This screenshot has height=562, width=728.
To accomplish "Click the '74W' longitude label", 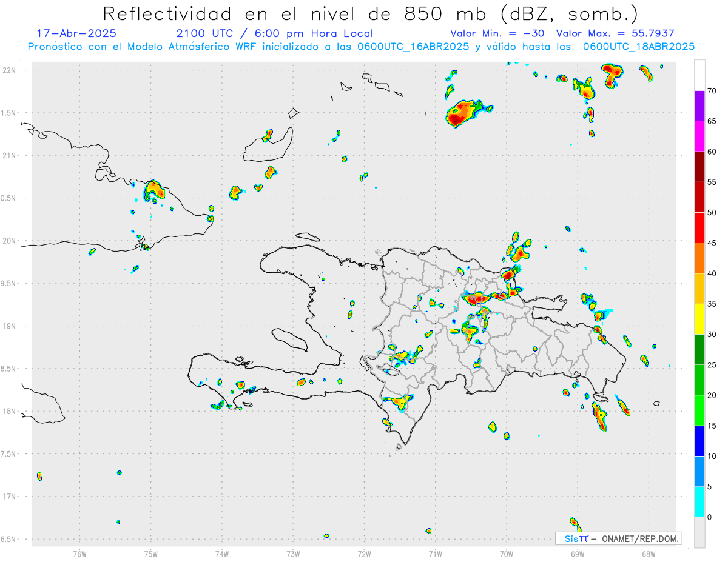I will 222,553.
